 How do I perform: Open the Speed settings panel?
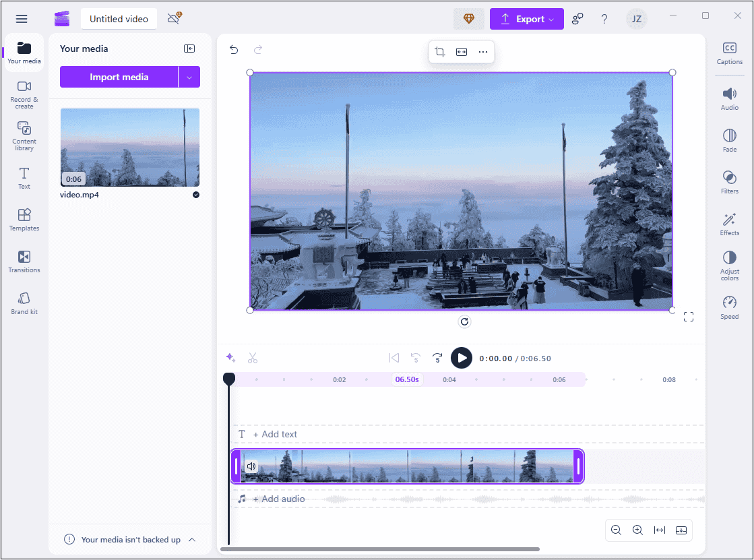(729, 305)
